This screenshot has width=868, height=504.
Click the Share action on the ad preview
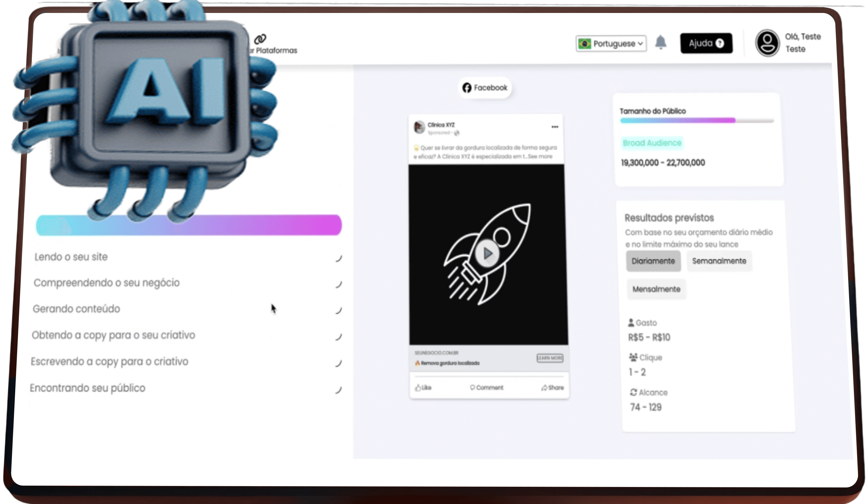coord(552,387)
